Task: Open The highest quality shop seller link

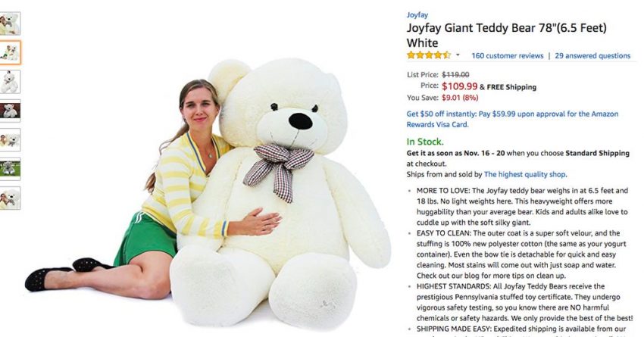Action: click(x=525, y=174)
